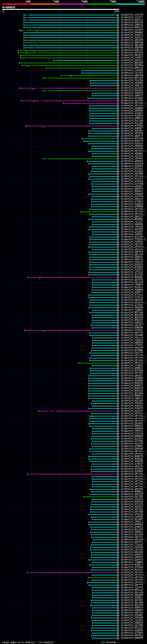The width and height of the screenshot is (147, 644).
Task: Choose hit UniRef100_Q9PTF3
Action: coord(132,542)
